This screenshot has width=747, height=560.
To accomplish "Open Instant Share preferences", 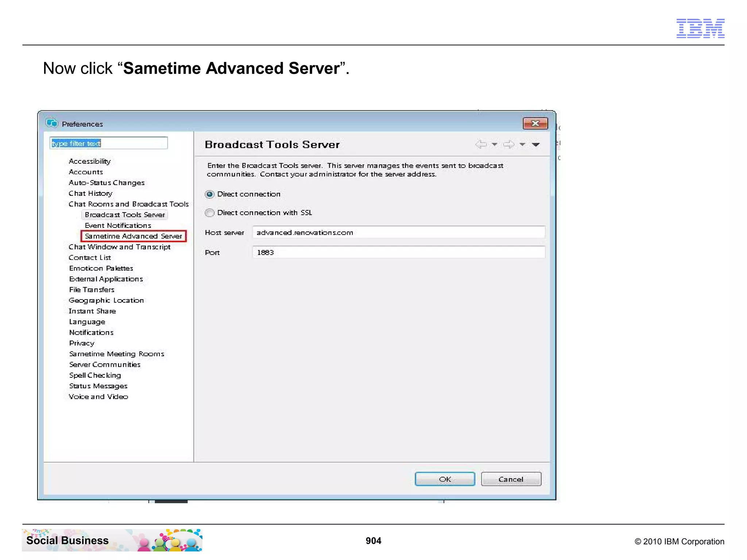I will click(x=92, y=311).
